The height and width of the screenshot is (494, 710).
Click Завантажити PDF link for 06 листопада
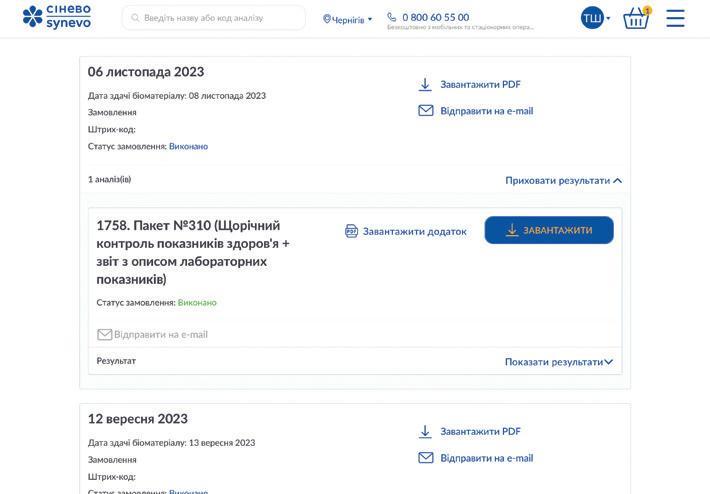click(x=480, y=85)
